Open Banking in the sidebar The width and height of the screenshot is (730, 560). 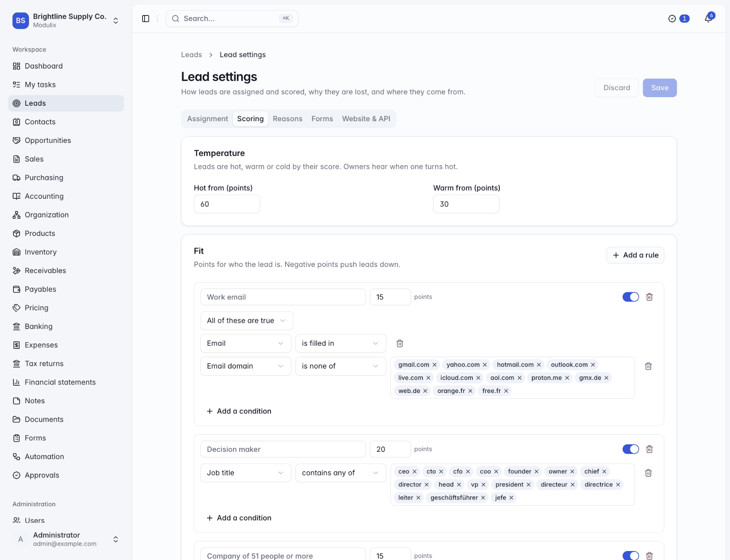click(x=66, y=326)
